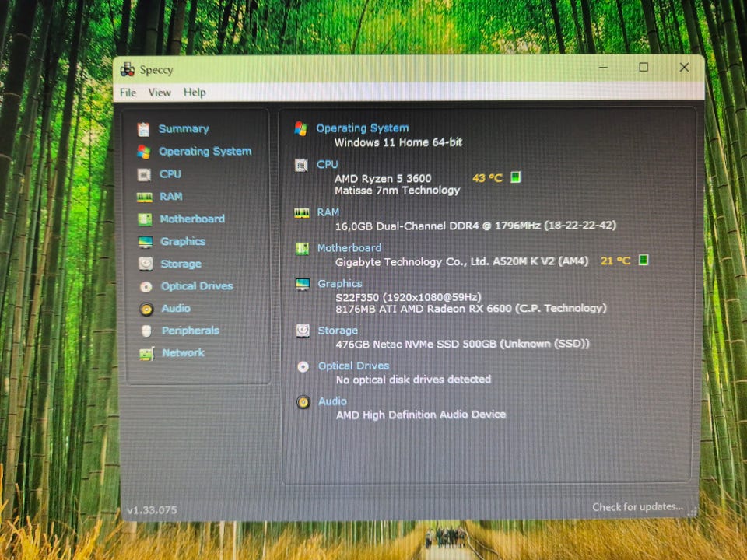This screenshot has width=747, height=560.
Task: Select Operating System in the sidebar
Action: 205,152
